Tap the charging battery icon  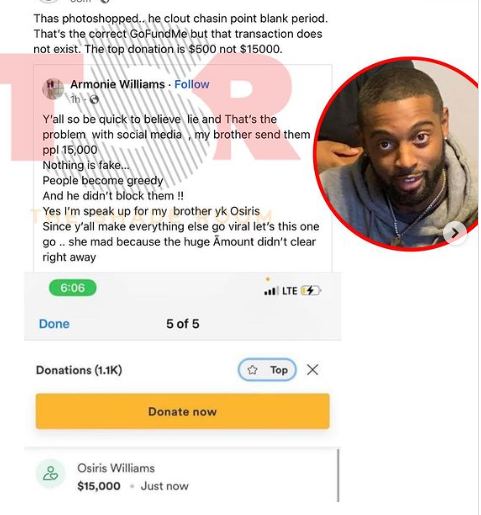click(x=310, y=291)
